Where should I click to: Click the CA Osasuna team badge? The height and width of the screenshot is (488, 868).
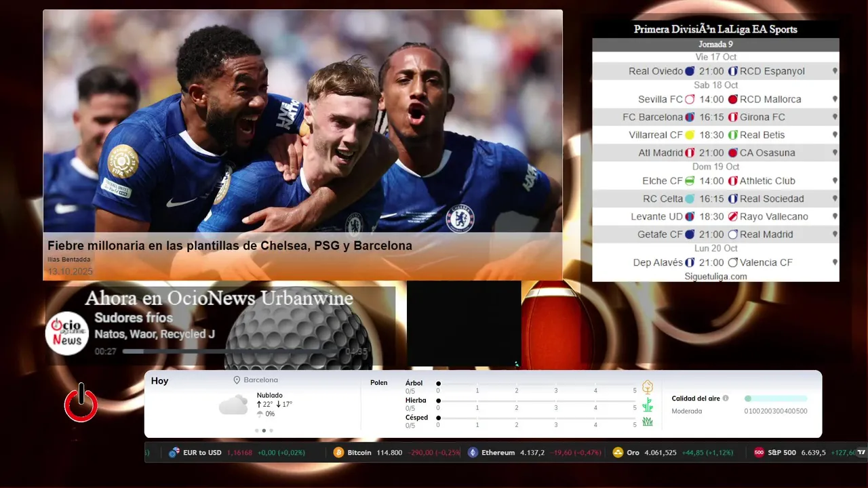click(x=732, y=153)
